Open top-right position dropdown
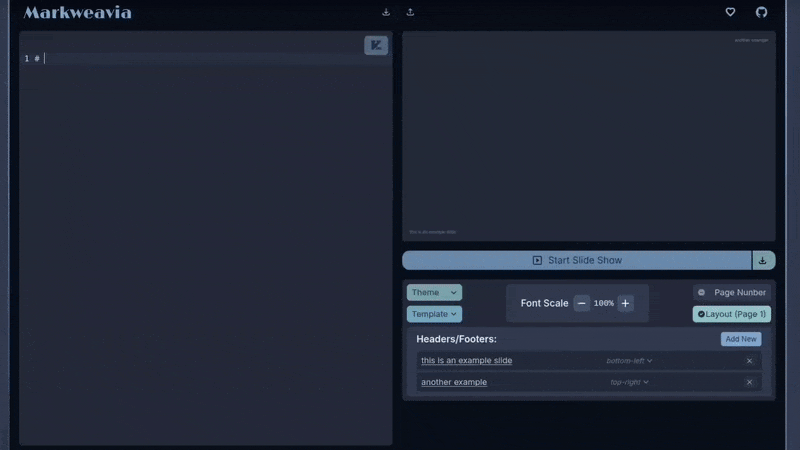The width and height of the screenshot is (800, 450). click(x=629, y=382)
